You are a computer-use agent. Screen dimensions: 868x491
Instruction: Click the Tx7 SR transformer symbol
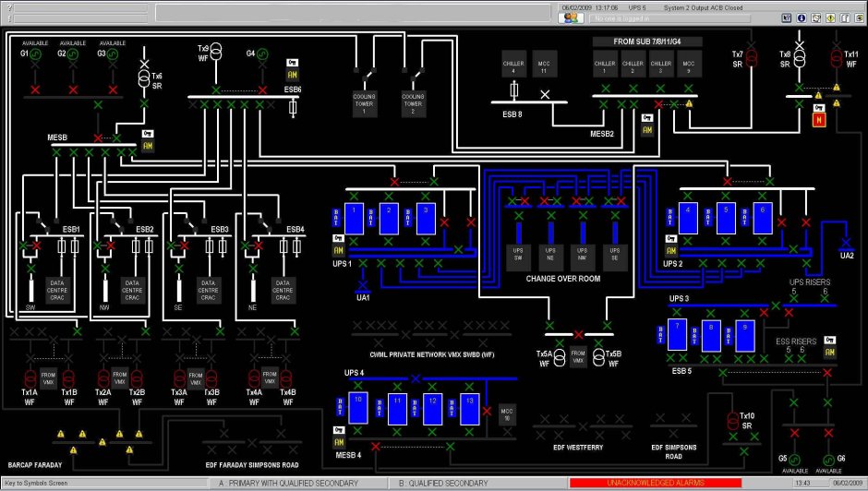752,57
